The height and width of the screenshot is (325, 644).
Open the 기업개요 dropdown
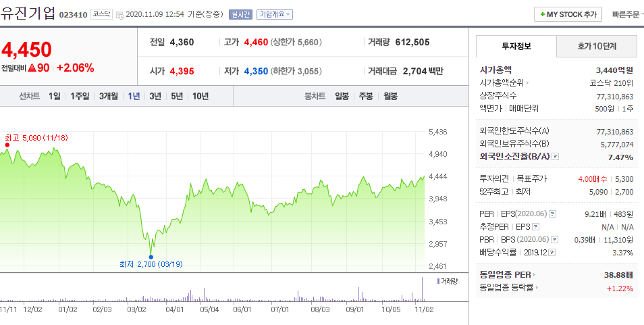point(274,14)
